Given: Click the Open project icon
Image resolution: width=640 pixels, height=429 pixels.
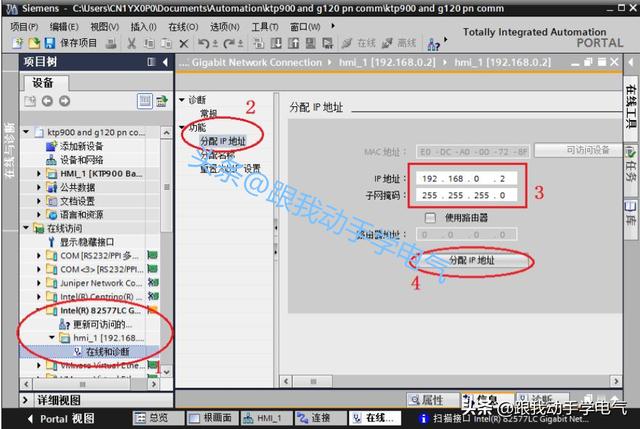Looking at the screenshot, I should [x=34, y=43].
